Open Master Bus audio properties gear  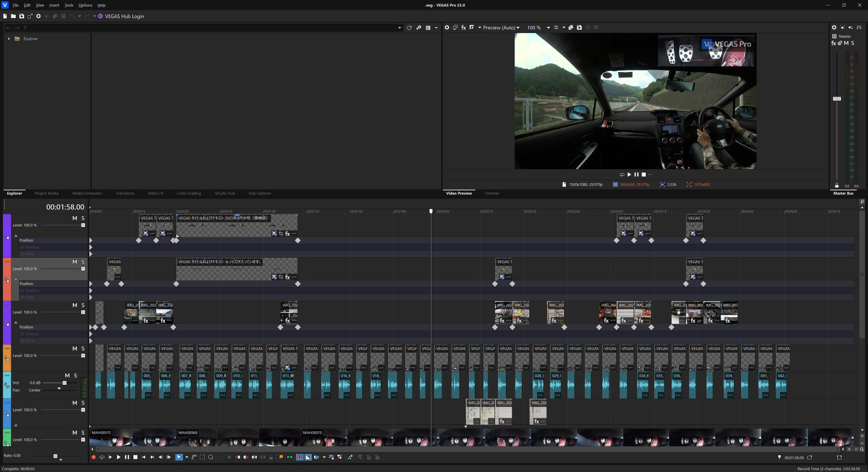pos(834,28)
